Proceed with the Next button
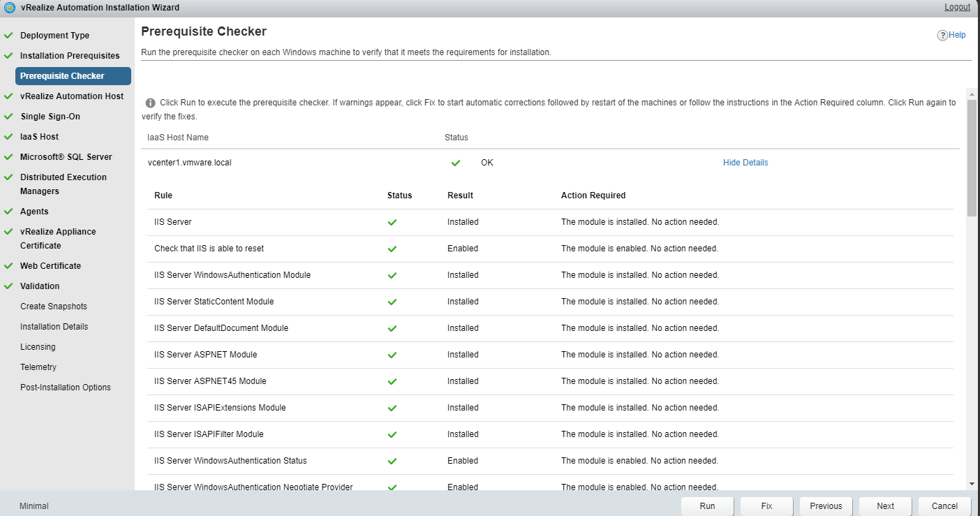 click(x=885, y=506)
